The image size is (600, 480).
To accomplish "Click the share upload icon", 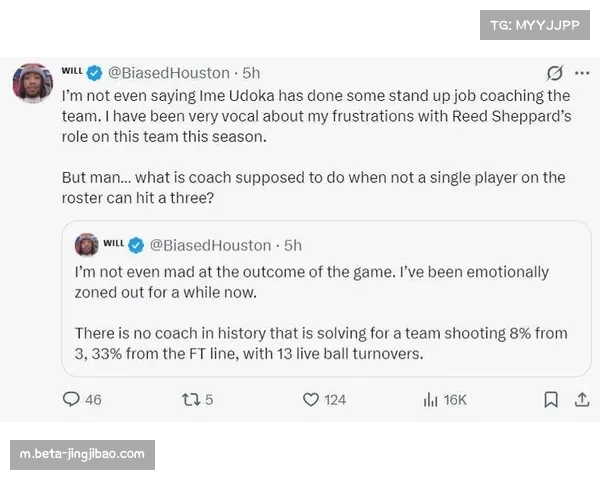I will click(x=581, y=400).
